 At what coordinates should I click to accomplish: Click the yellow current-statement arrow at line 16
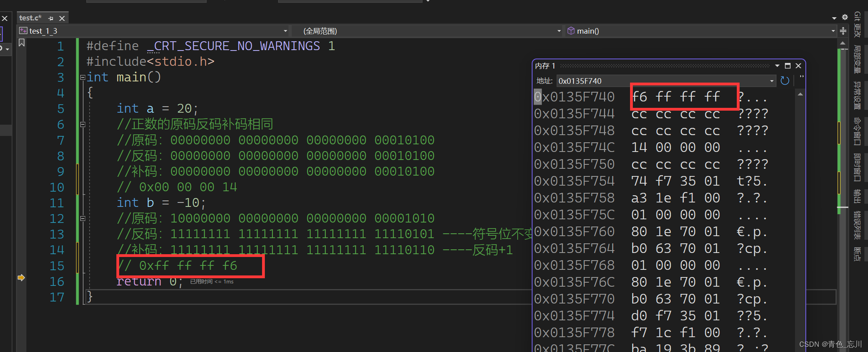(21, 277)
